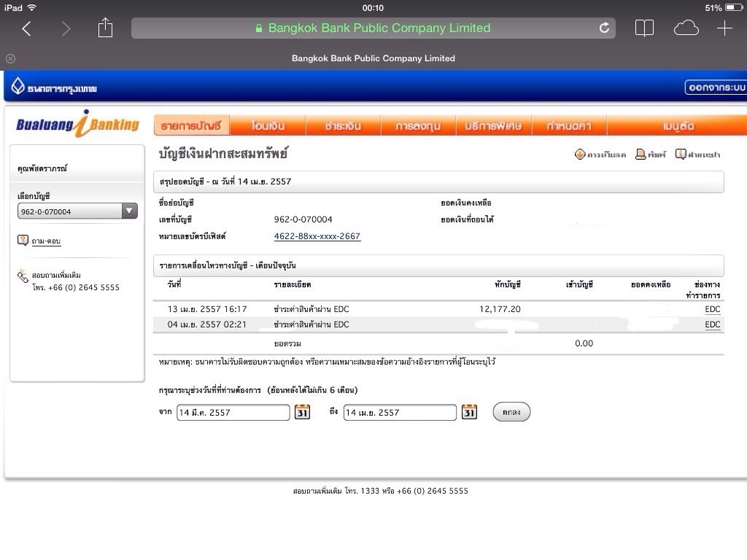Click the help info icon at top right
The height and width of the screenshot is (560, 747).
tap(681, 155)
